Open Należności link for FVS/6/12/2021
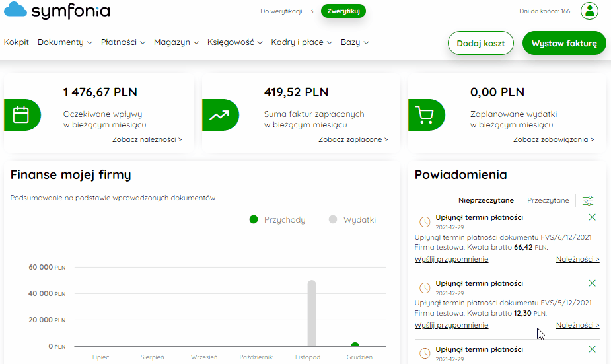 pos(577,259)
